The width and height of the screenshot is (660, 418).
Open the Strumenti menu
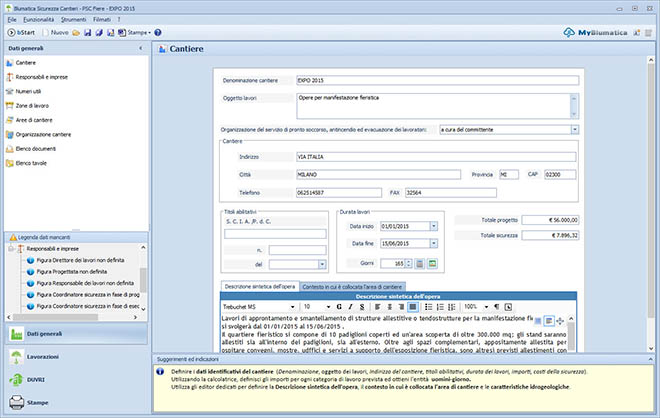[x=74, y=18]
